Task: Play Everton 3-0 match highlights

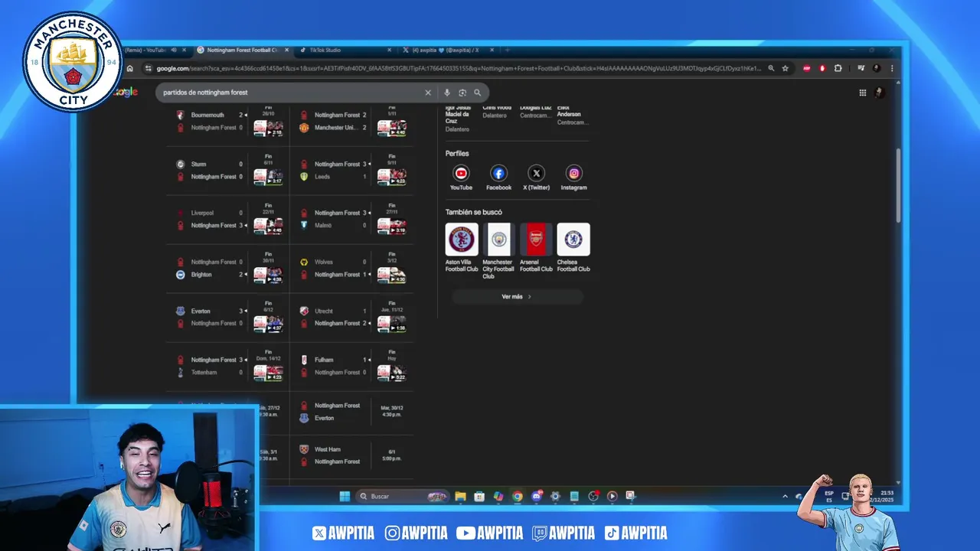Action: (269, 324)
